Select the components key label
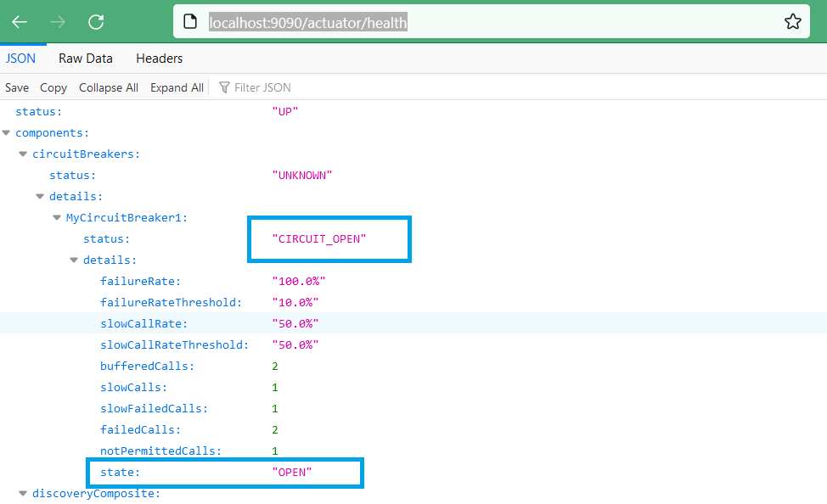 point(52,133)
